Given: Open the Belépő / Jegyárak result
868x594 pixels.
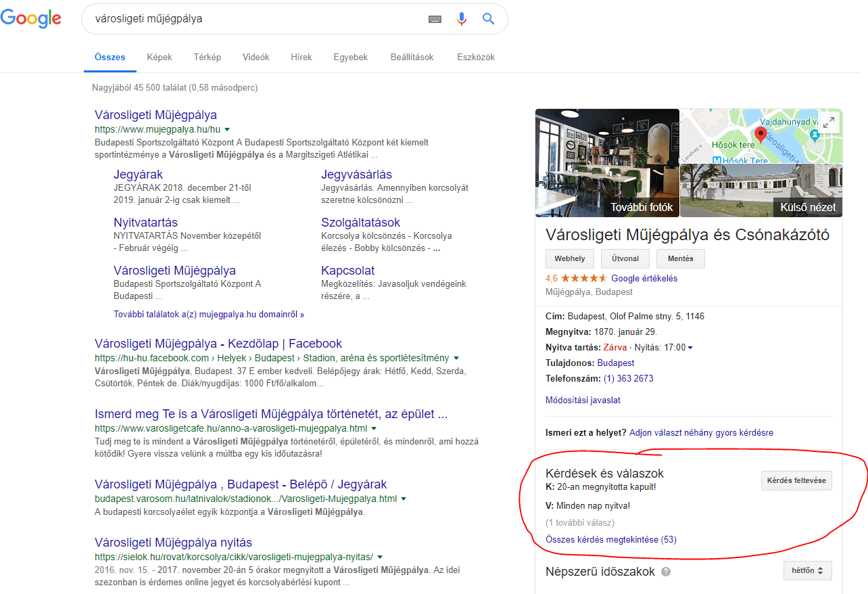Looking at the screenshot, I should (x=241, y=484).
